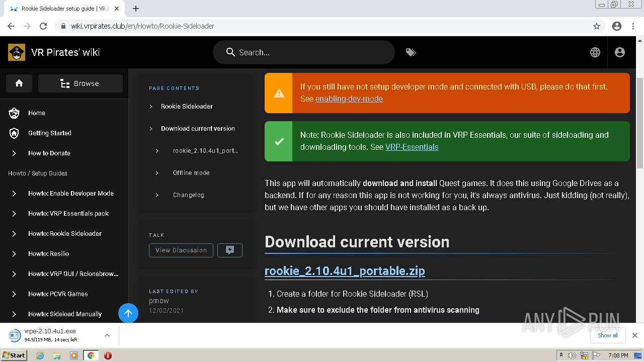Click the green checkmark note icon

click(279, 141)
